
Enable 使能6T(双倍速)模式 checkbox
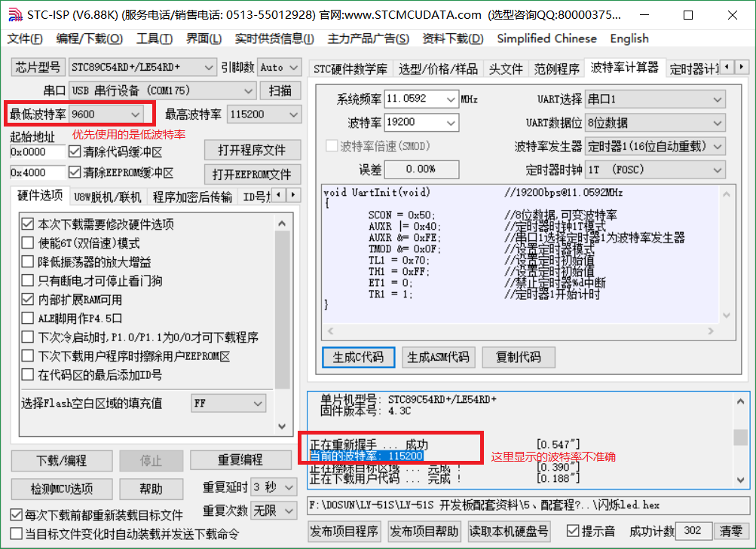(27, 243)
